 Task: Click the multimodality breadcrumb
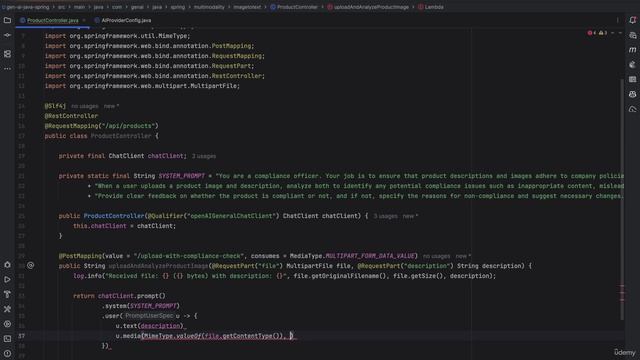click(209, 7)
